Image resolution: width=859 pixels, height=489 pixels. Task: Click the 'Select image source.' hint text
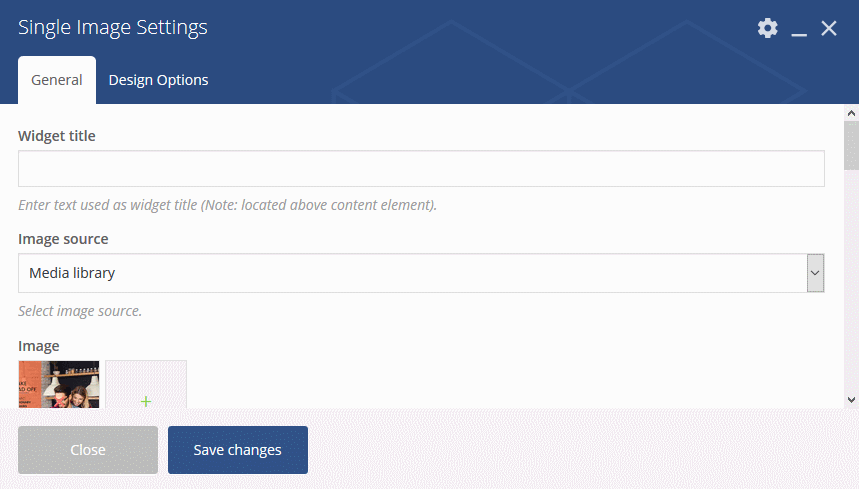80,311
